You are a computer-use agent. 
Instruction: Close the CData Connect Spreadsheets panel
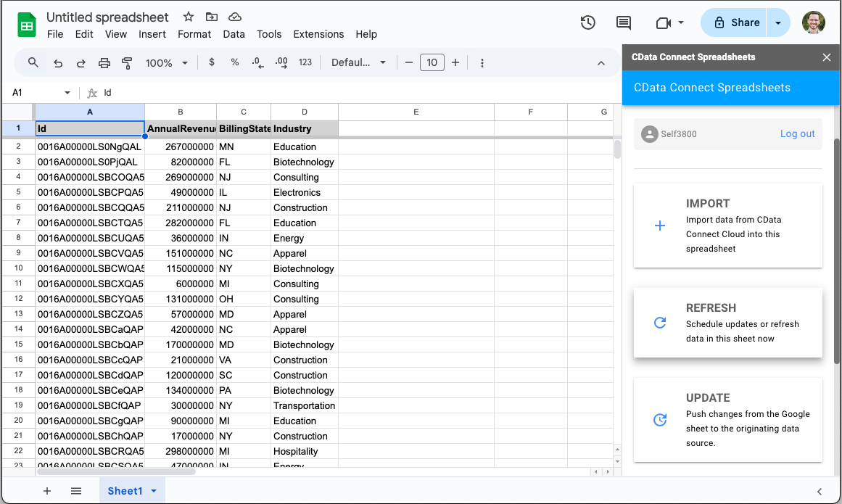(826, 57)
